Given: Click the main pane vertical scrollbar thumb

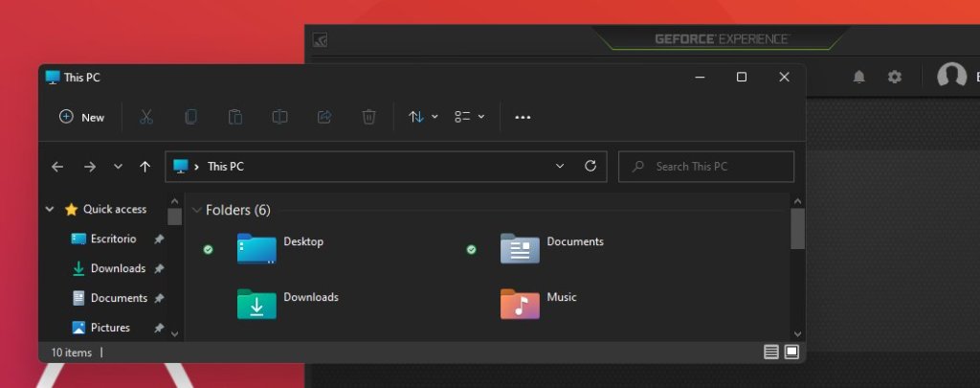Looking at the screenshot, I should point(797,228).
